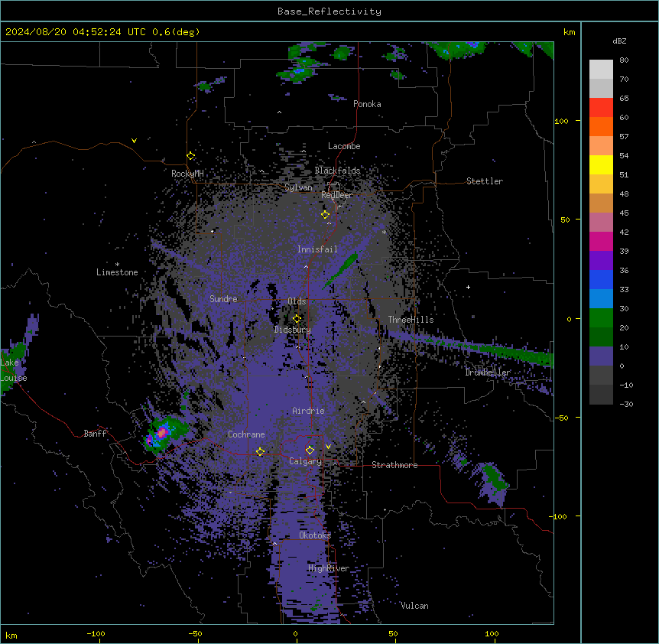Click the yellow station marker near RockyMH
Image resolution: width=659 pixels, height=644 pixels.
pyautogui.click(x=191, y=156)
